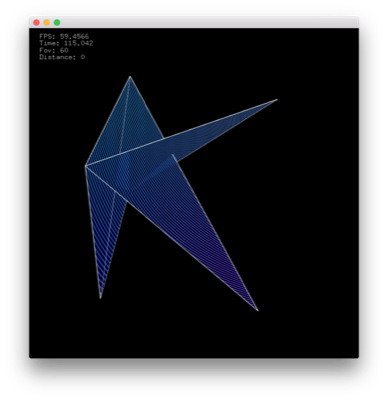This screenshot has height=400, width=388.
Task: Click the bright blue lower-left spike face
Action: click(x=103, y=240)
